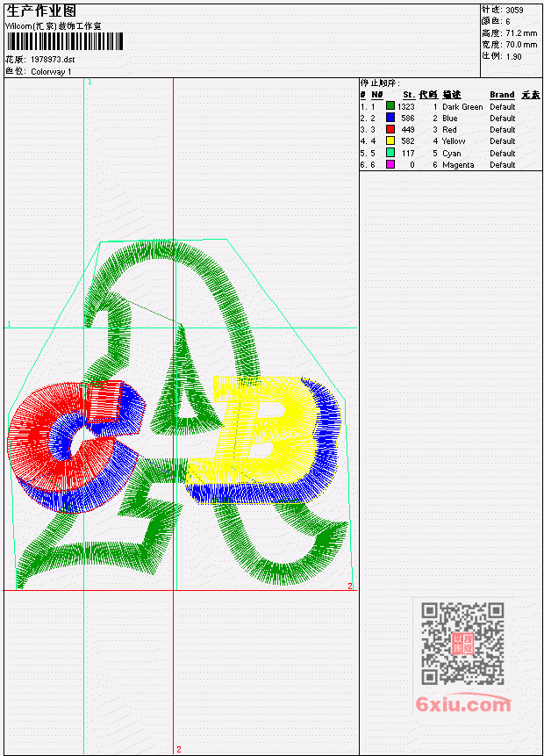Click the Default brand in Dark Green row
Image resolution: width=544 pixels, height=756 pixels.
pyautogui.click(x=502, y=106)
